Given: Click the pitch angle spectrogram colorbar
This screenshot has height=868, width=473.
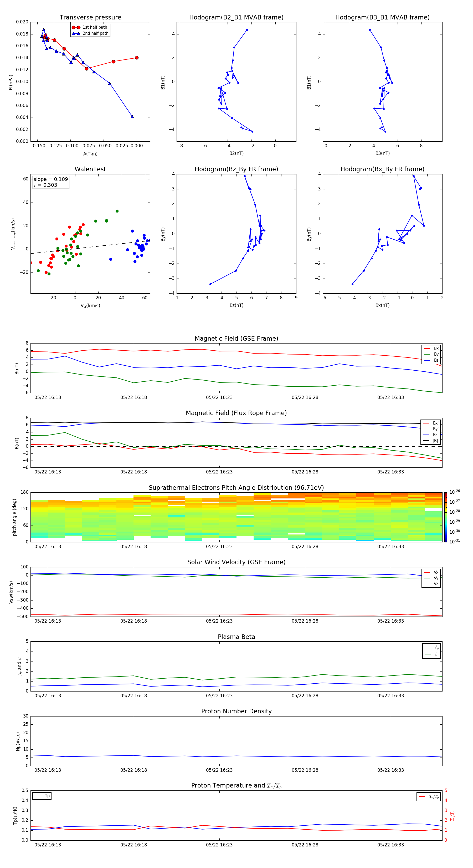Looking at the screenshot, I should tap(446, 517).
